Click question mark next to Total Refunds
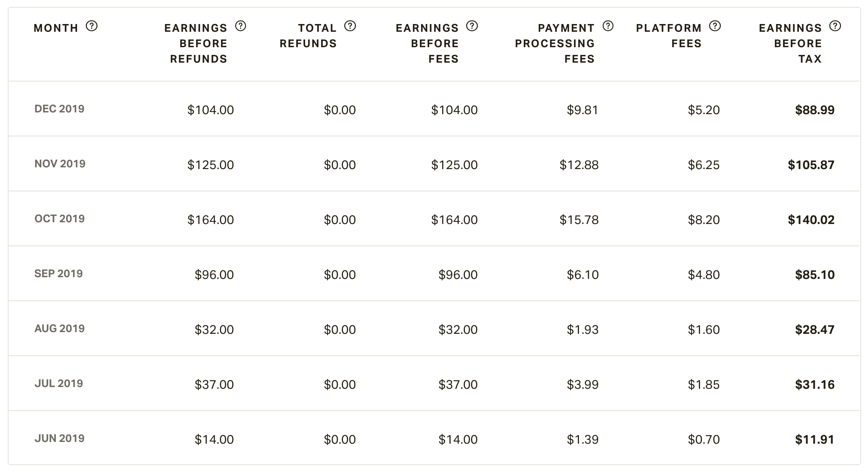Viewport: 868px width, 472px height. (x=350, y=26)
